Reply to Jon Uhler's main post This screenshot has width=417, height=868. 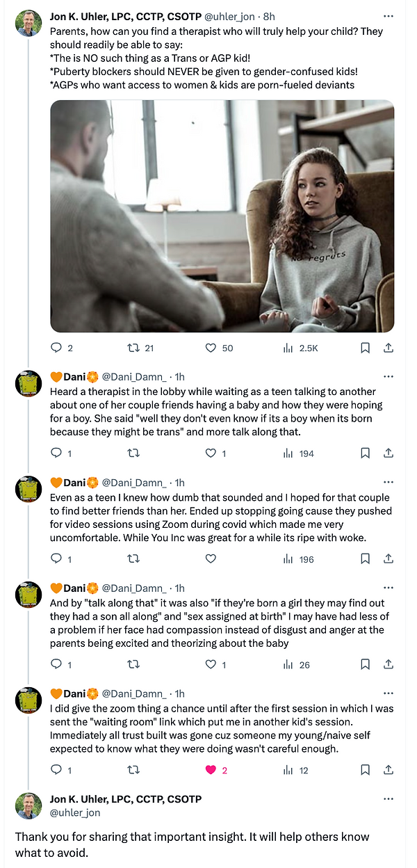point(57,348)
